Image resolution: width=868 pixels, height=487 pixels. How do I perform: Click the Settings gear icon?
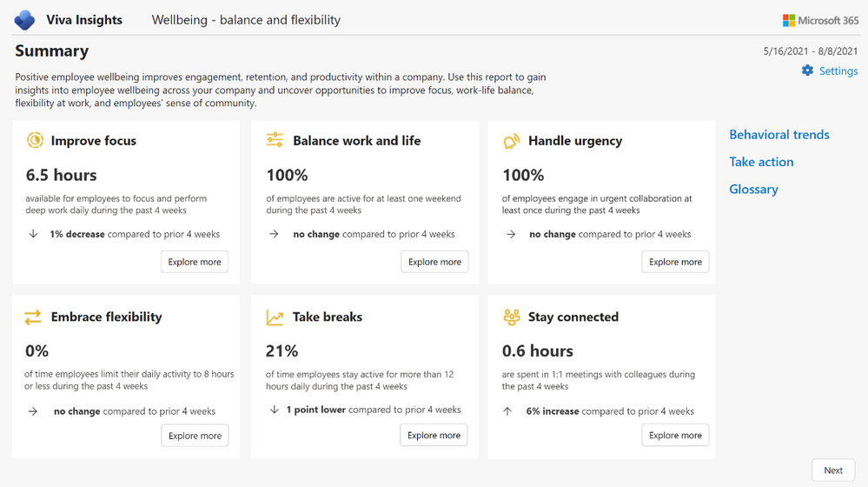[808, 71]
